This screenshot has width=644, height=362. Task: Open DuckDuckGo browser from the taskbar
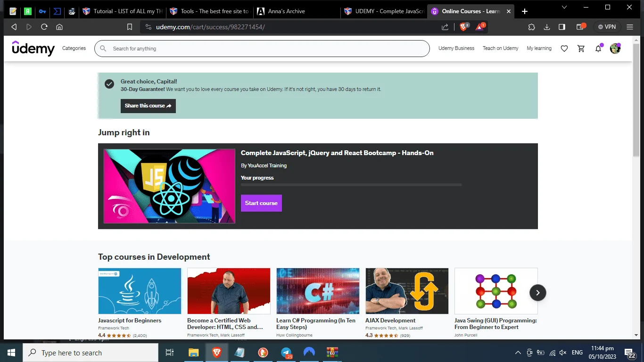point(263,353)
